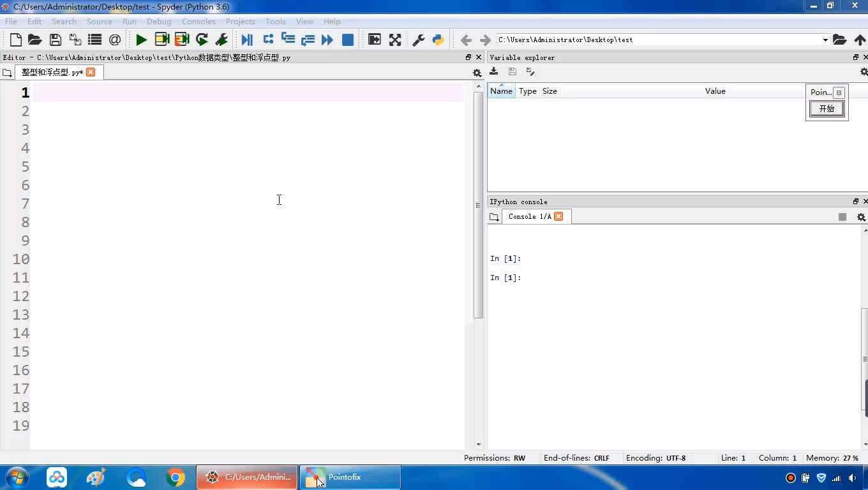Open the Consoles menu
868x490 pixels.
pos(198,21)
